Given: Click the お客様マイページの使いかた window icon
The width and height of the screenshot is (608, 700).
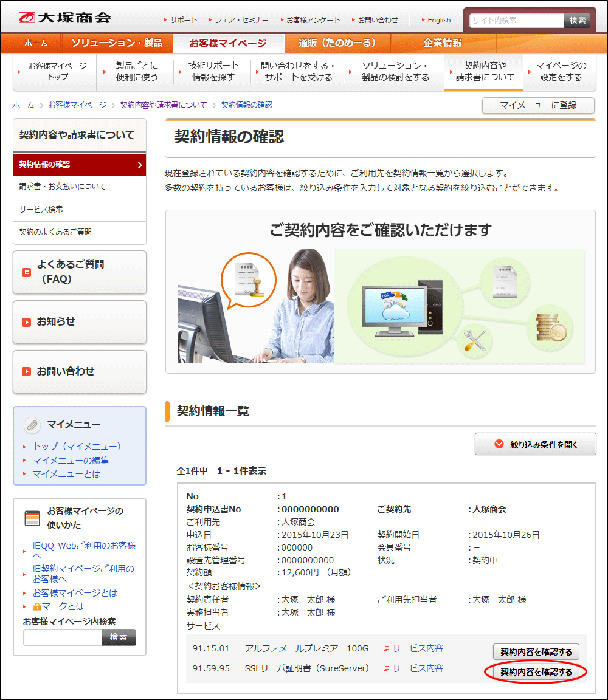Looking at the screenshot, I should point(32,518).
